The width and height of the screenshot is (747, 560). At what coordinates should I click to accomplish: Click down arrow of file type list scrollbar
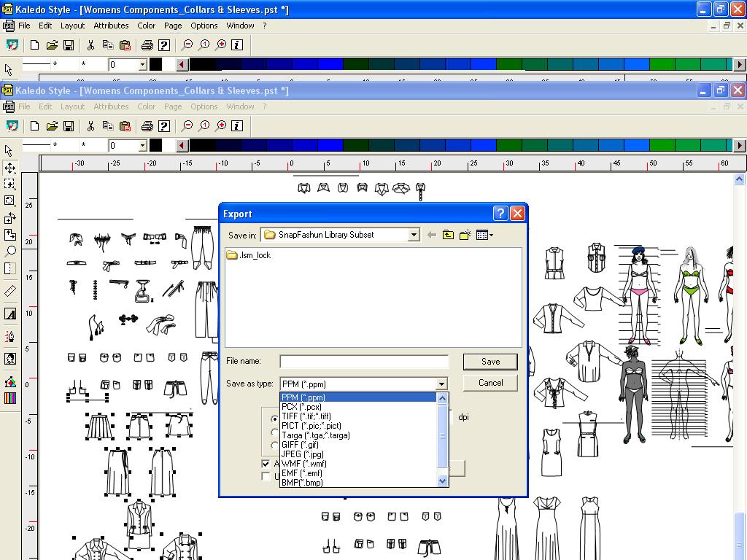coord(442,481)
